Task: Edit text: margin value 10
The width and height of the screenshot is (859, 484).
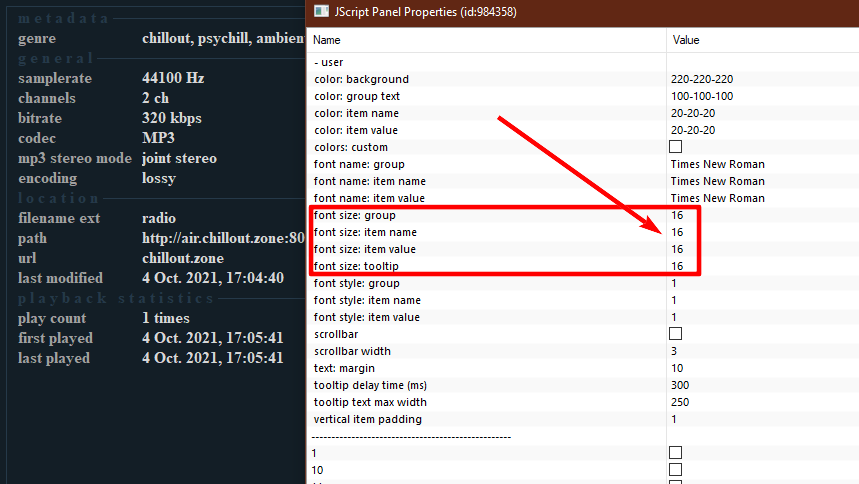Action: pyautogui.click(x=677, y=368)
